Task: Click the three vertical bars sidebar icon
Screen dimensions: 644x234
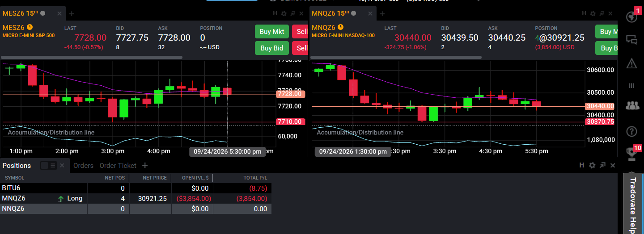Action: [x=631, y=85]
